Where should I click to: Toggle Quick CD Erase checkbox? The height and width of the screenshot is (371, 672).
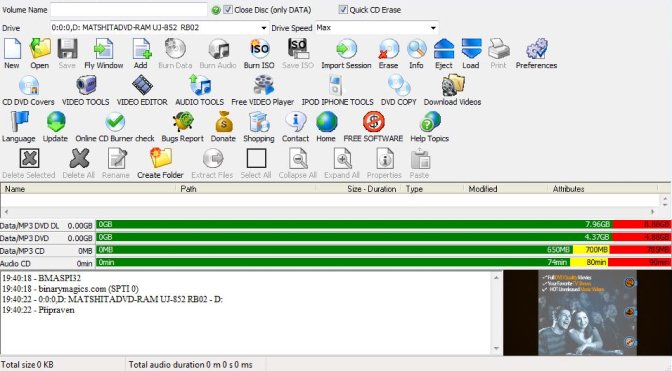coord(343,9)
